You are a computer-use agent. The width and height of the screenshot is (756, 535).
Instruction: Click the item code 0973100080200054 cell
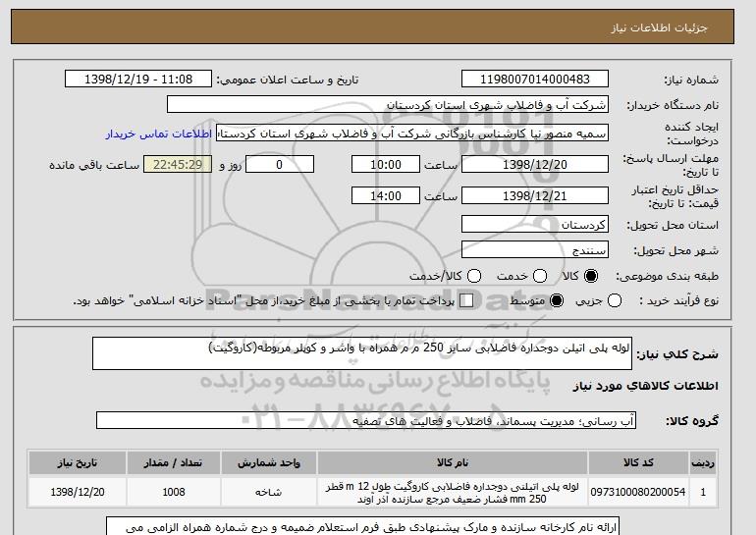point(638,492)
